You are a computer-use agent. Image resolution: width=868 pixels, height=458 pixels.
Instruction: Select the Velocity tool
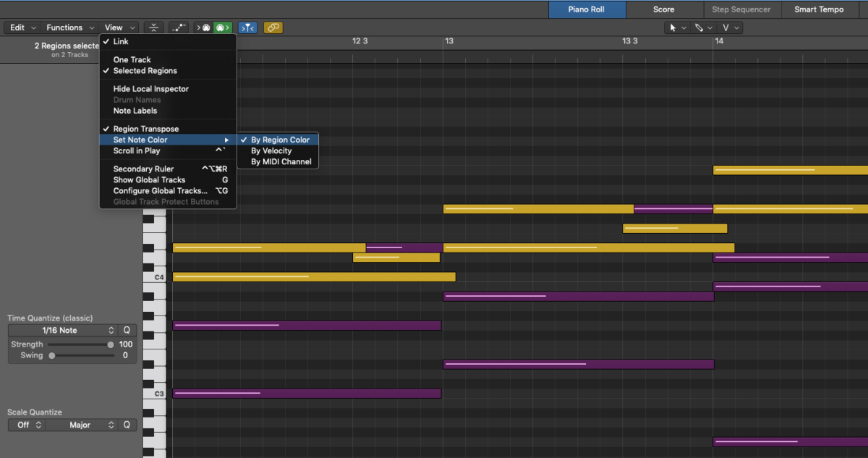click(x=726, y=27)
